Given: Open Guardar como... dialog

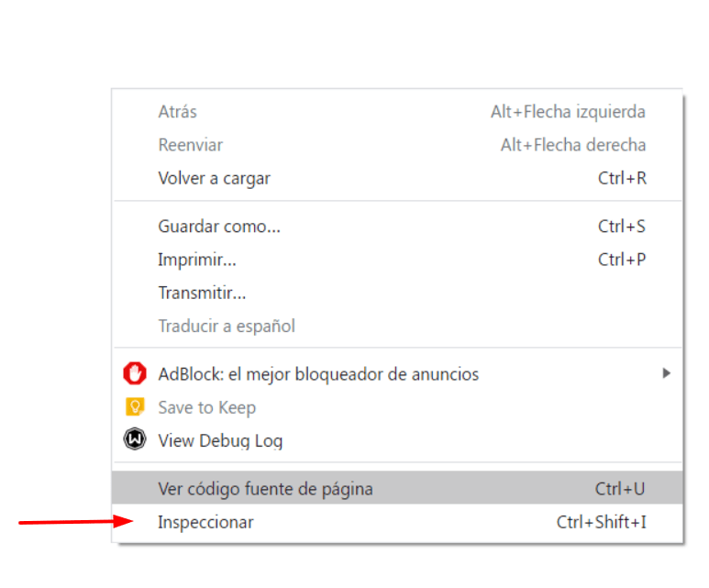Looking at the screenshot, I should [x=397, y=227].
